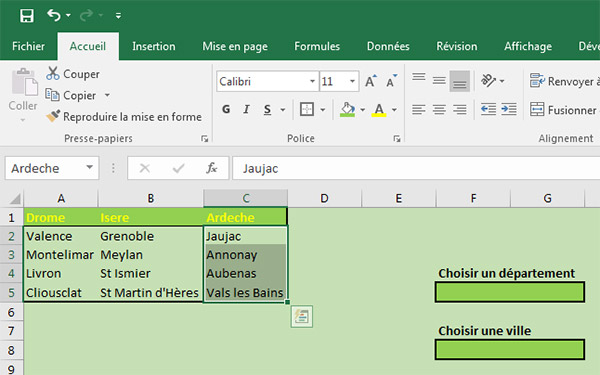Click the Copier button

(x=71, y=95)
